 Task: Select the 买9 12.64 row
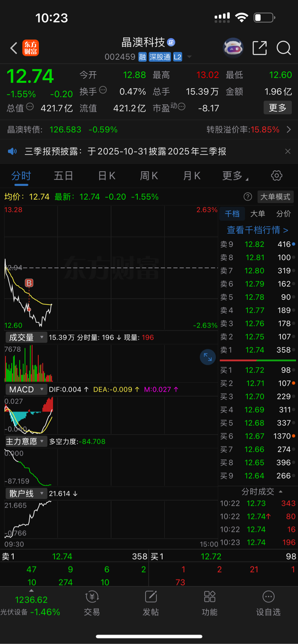point(258,475)
